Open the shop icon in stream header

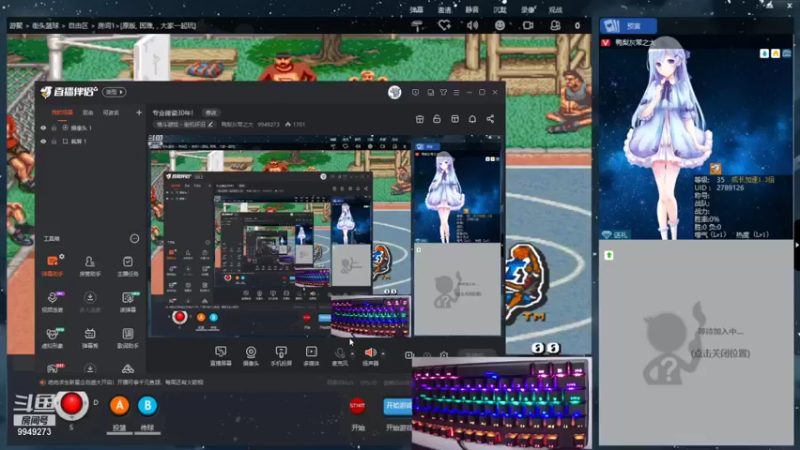click(419, 119)
